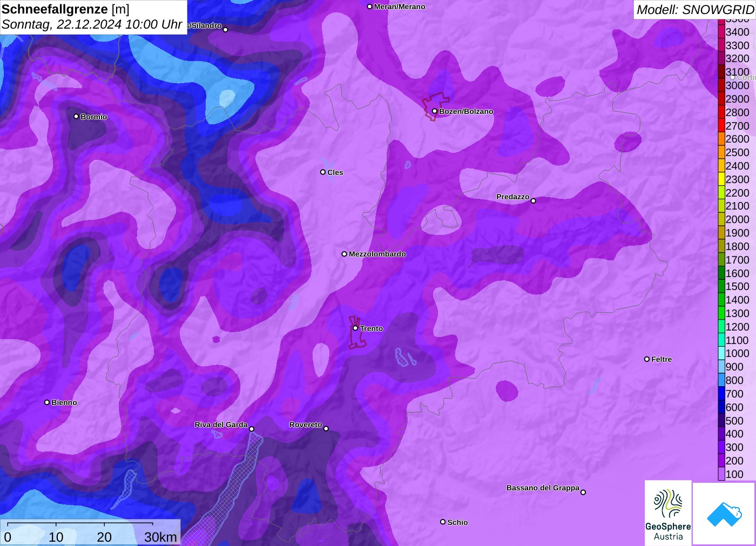Click the 30km scale bar label

coord(160,537)
